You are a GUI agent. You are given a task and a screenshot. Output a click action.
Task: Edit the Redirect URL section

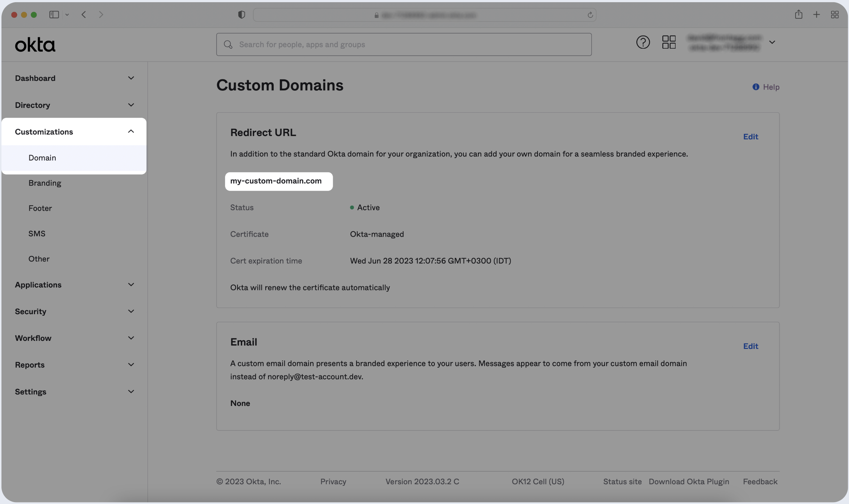point(750,137)
